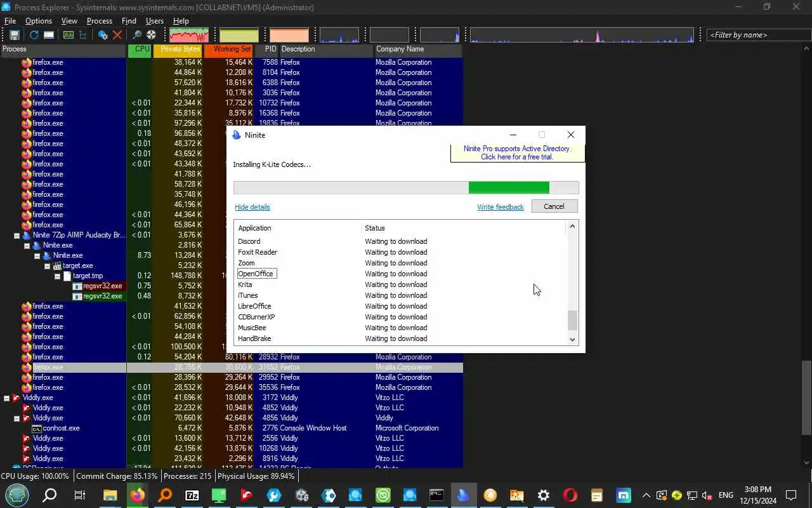Click the commit history yellow graph
The width and height of the screenshot is (812, 508).
[x=239, y=35]
